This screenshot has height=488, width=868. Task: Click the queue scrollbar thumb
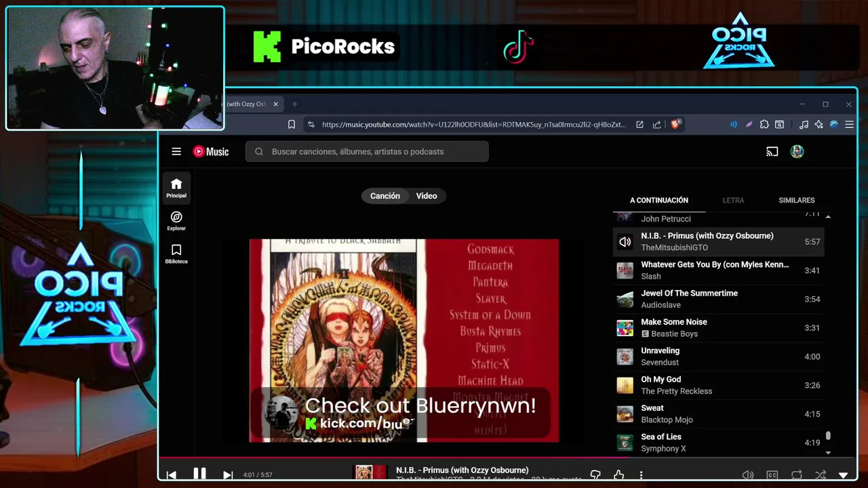(x=828, y=436)
